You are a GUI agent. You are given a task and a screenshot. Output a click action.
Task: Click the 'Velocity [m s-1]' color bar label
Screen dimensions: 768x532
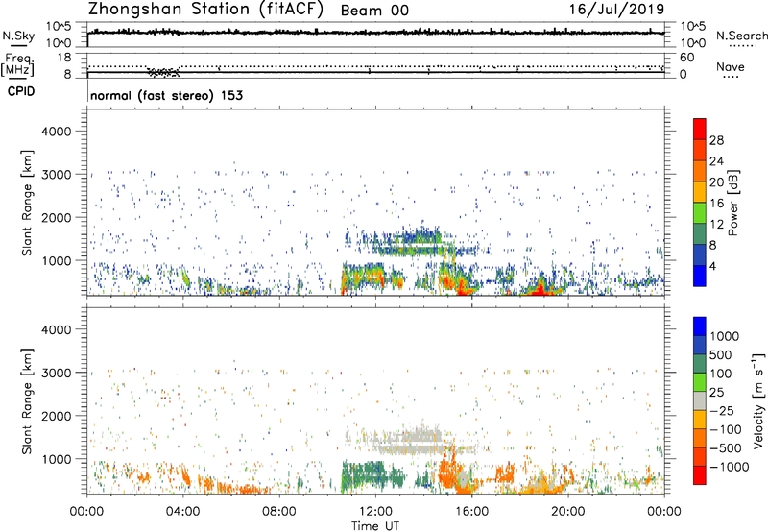pyautogui.click(x=758, y=400)
